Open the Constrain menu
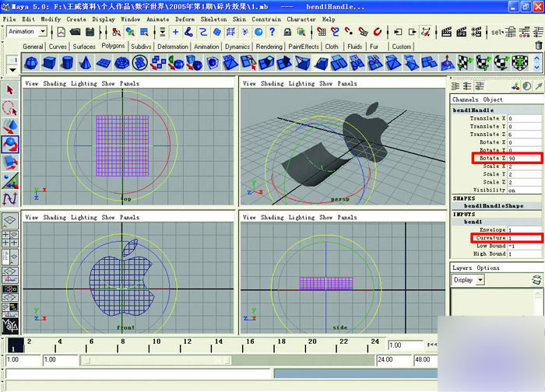The width and height of the screenshot is (545, 392). pos(266,19)
